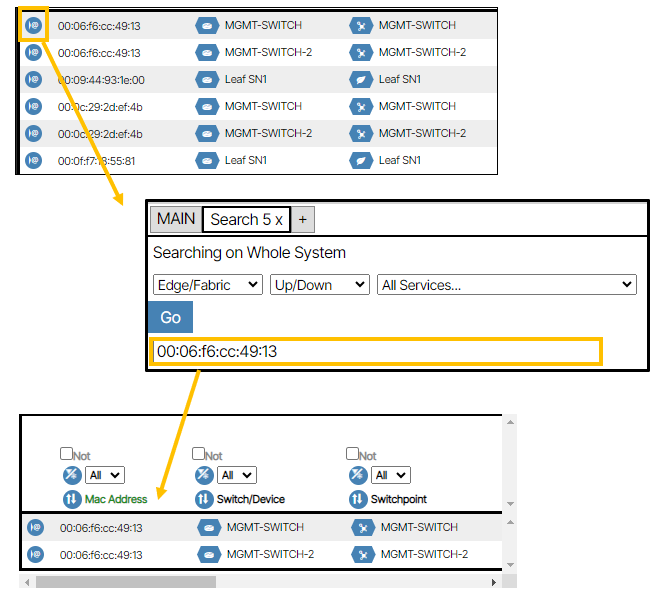The width and height of the screenshot is (651, 593).
Task: Click the highlighted MAC icon in the first row
Action: click(x=33, y=26)
